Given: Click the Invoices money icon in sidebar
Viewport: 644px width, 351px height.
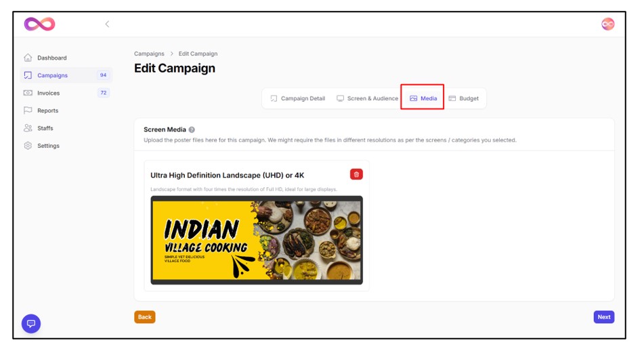Looking at the screenshot, I should 28,93.
